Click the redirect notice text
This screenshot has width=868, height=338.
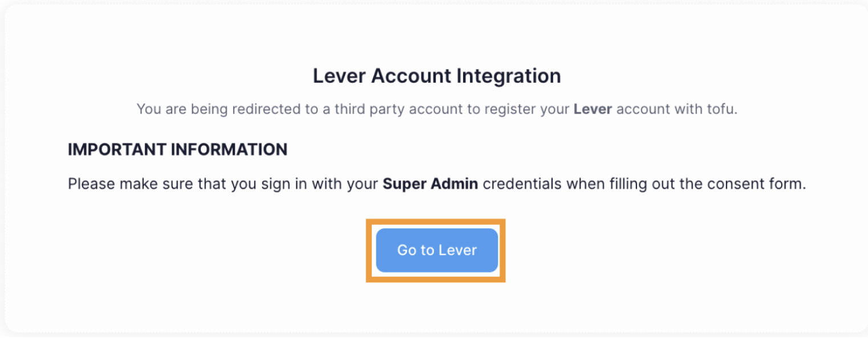(x=436, y=108)
